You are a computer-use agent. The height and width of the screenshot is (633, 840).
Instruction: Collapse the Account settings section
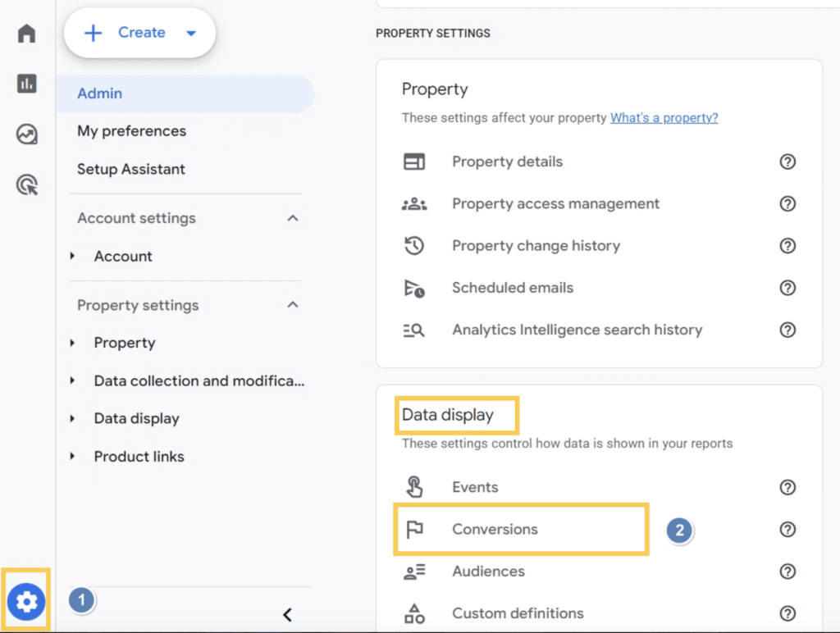click(x=293, y=218)
